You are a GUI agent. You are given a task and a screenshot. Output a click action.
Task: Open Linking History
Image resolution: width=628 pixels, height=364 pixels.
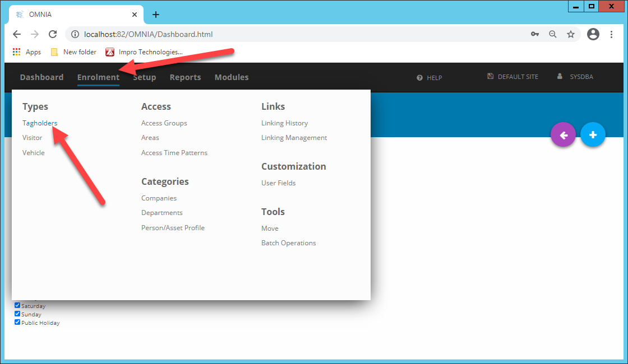tap(285, 123)
